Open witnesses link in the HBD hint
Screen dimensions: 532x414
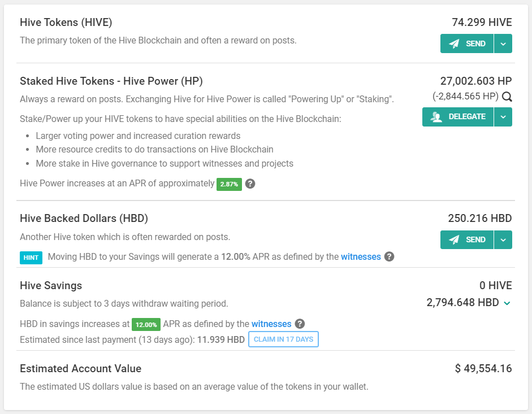click(x=361, y=256)
